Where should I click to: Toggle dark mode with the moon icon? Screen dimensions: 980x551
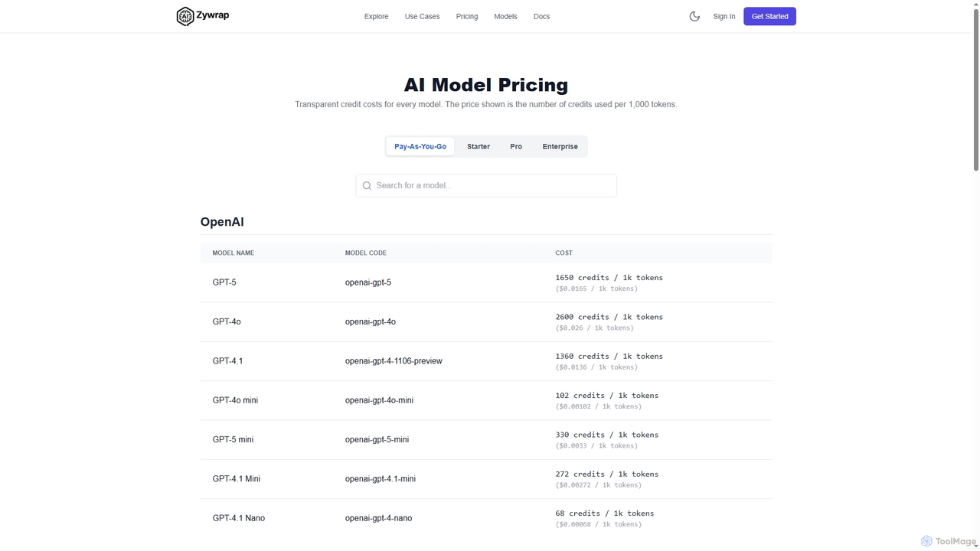(694, 16)
